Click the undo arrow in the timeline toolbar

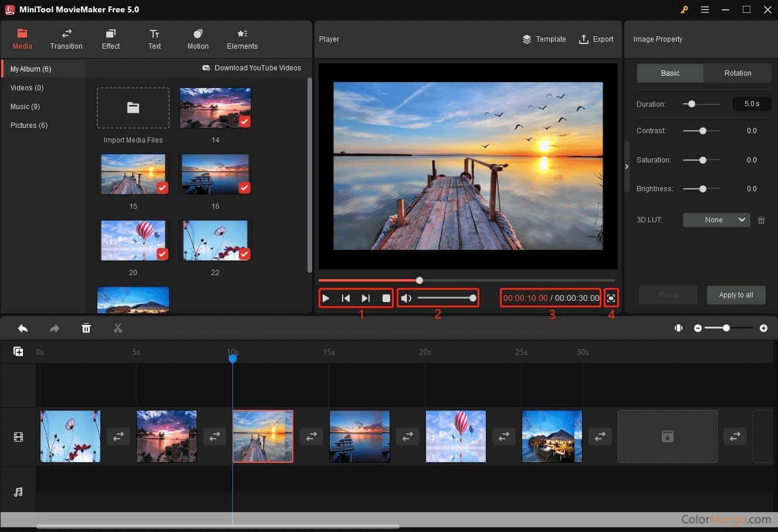pos(23,328)
